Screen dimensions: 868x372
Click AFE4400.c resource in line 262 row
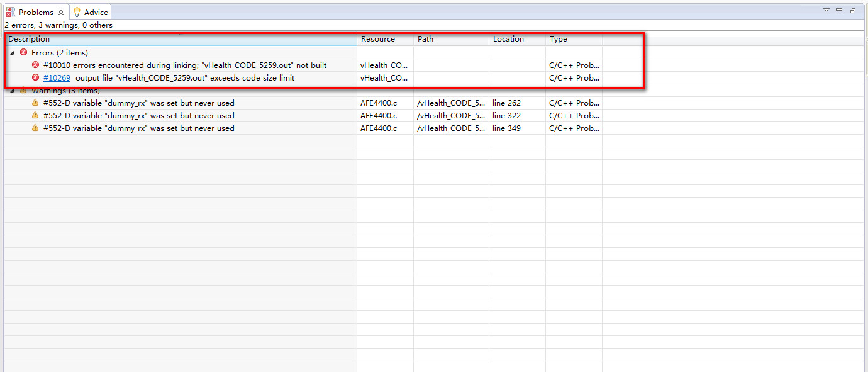(x=379, y=103)
